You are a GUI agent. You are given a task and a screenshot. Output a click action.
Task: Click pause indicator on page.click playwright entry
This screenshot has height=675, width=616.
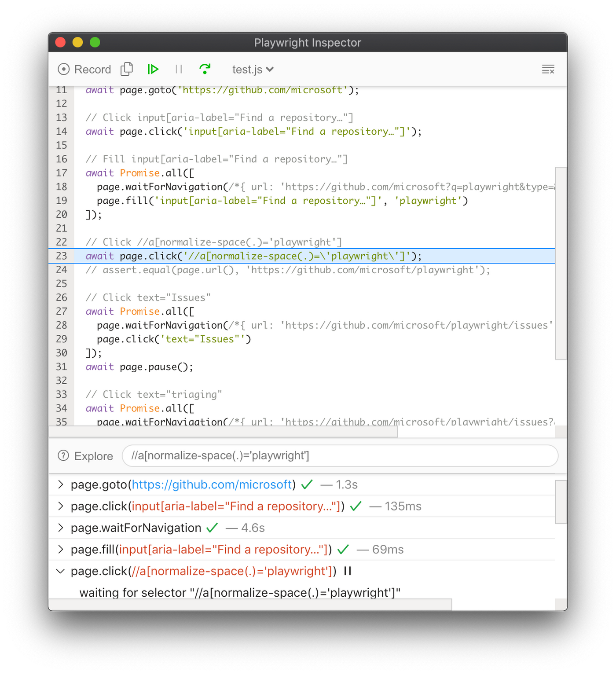click(x=348, y=571)
